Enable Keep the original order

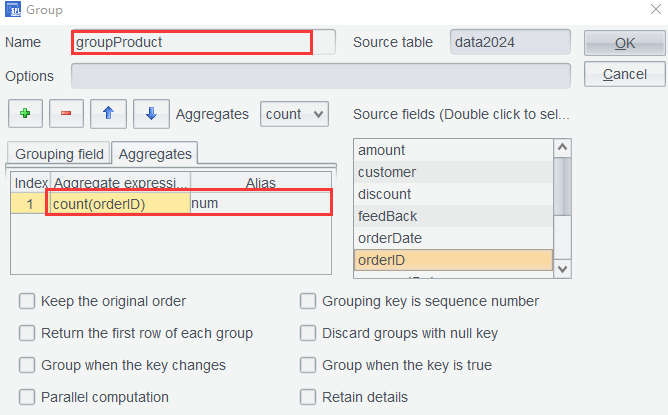[27, 301]
